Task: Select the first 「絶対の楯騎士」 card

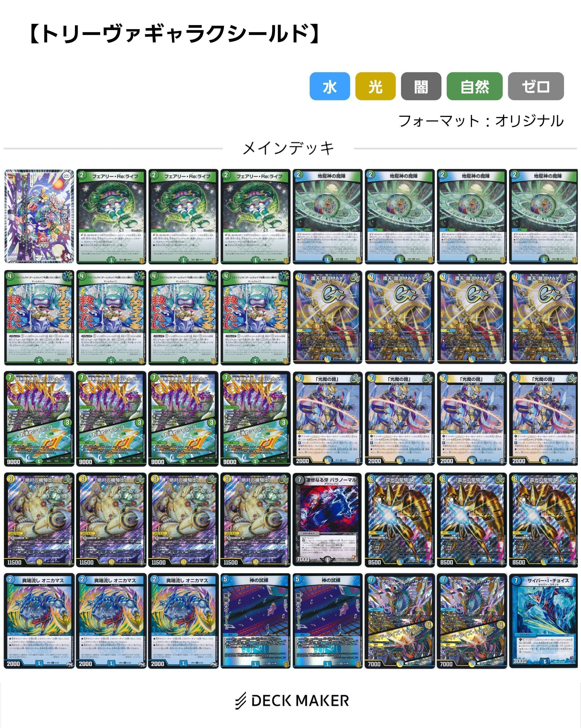Action: [x=39, y=520]
